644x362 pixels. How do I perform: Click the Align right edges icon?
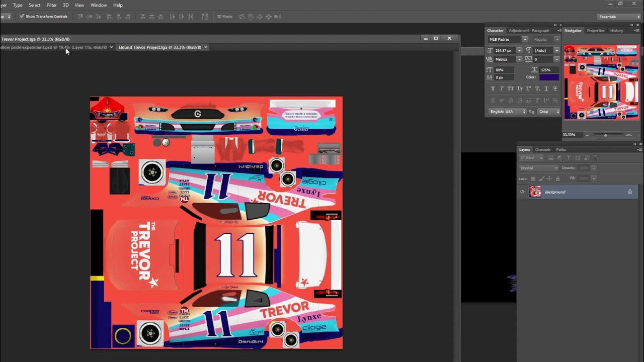coord(127,17)
